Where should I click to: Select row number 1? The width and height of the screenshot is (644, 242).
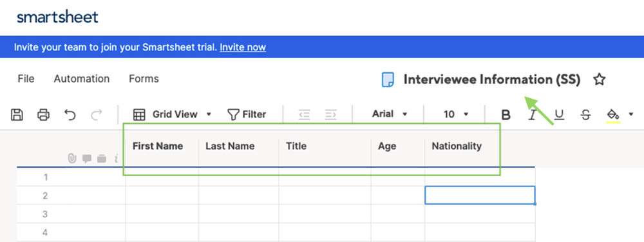pyautogui.click(x=46, y=177)
